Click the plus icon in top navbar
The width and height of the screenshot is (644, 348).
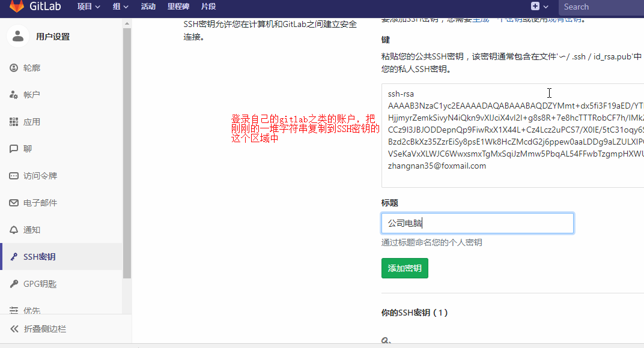click(x=535, y=6)
